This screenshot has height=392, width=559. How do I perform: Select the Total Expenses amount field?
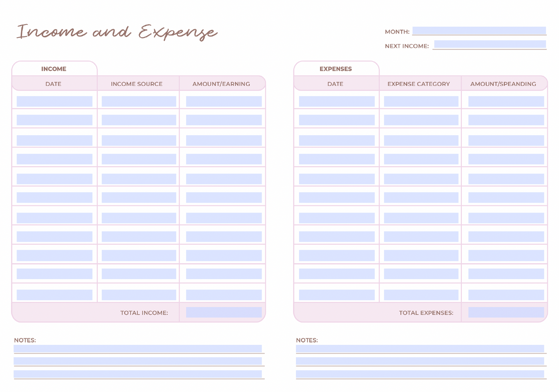click(506, 312)
